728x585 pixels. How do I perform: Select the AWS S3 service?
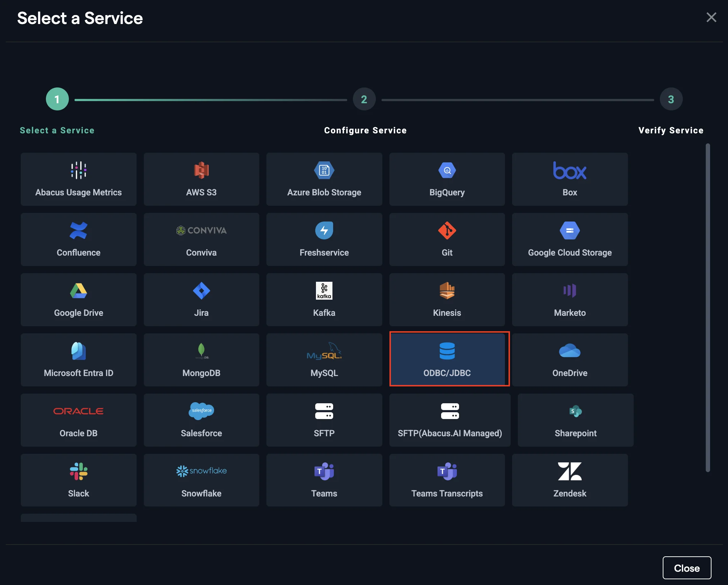[201, 179]
